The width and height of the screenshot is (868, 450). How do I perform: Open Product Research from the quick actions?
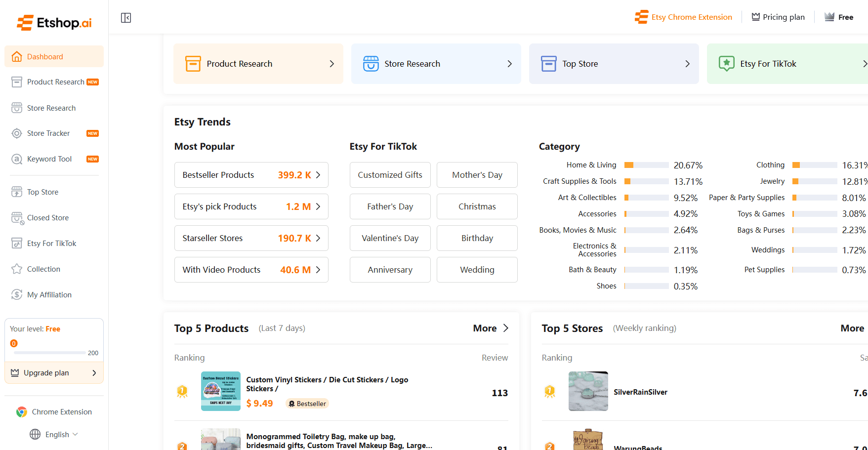[x=258, y=63]
